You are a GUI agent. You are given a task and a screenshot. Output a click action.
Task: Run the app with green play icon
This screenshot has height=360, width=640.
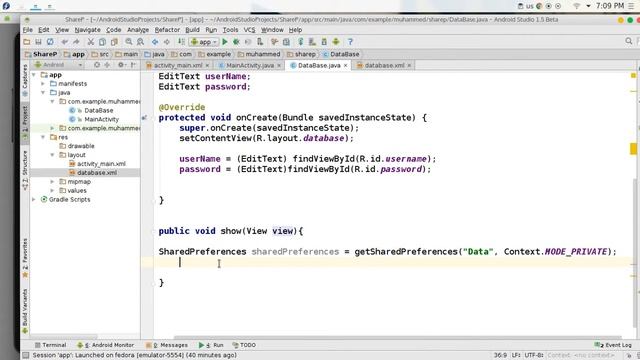[x=225, y=42]
